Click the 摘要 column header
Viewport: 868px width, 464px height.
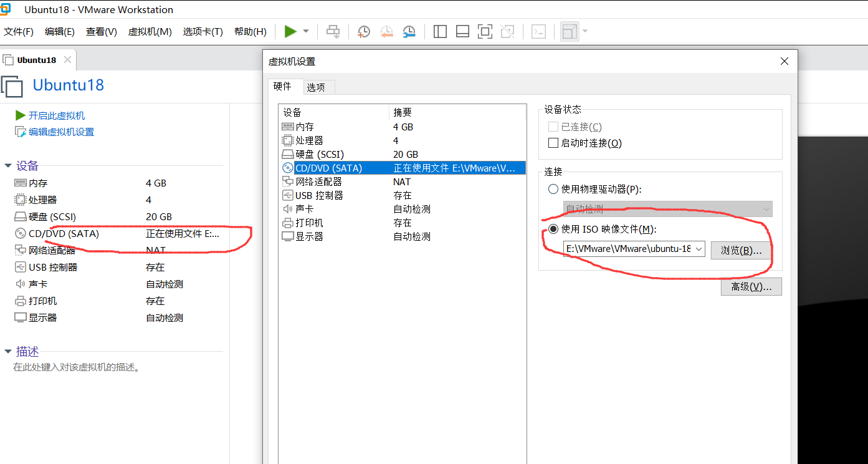(x=457, y=112)
